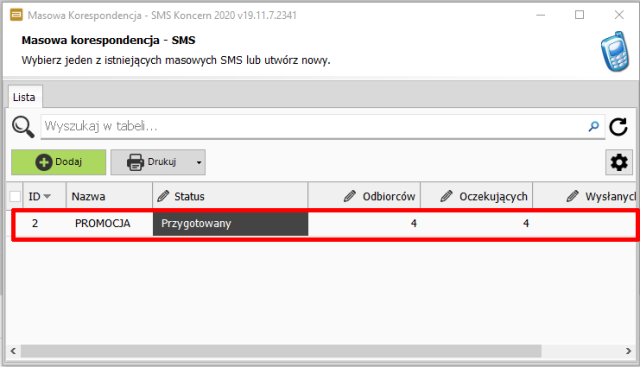Click the refresh table icon
The width and height of the screenshot is (640, 367).
click(618, 127)
